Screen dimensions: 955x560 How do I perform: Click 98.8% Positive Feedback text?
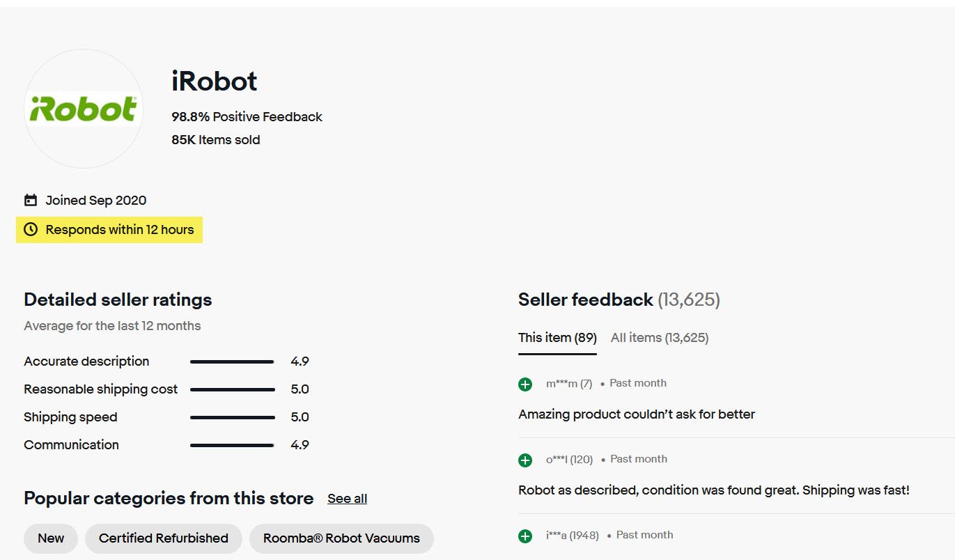[x=247, y=117]
